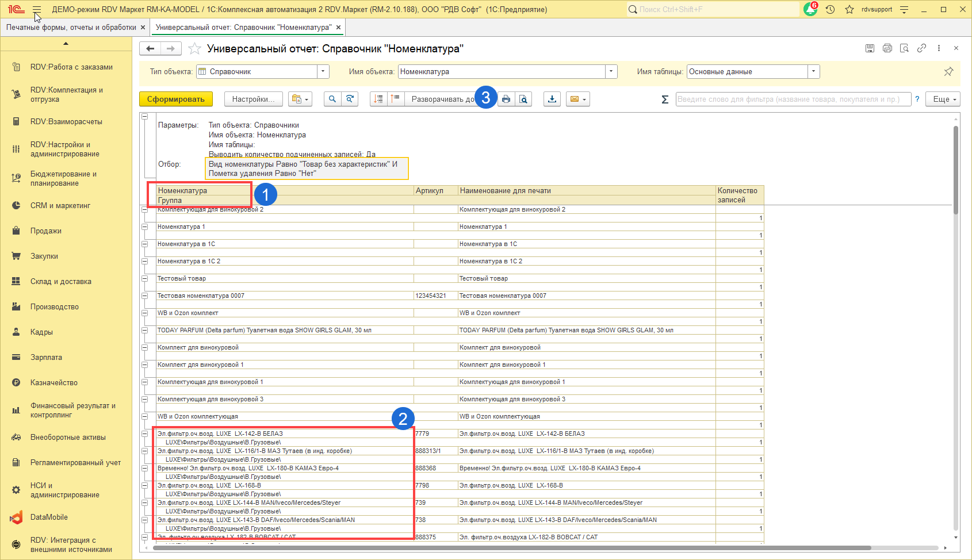
Task: Click the sum sigma icon
Action: [665, 99]
